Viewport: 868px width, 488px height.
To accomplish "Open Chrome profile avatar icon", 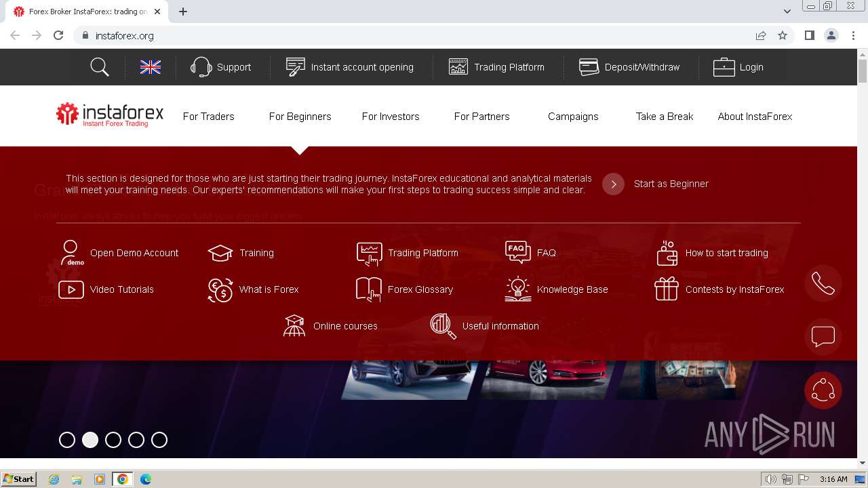I will [831, 35].
